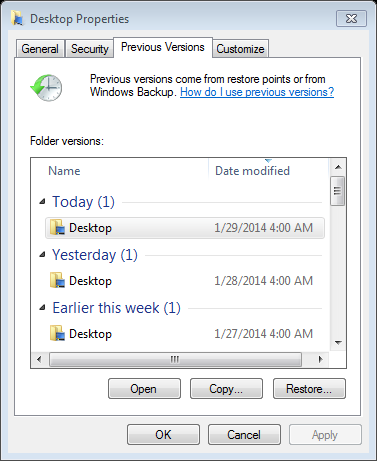Click folder icon of 1/27/2014 Desktop version
The height and width of the screenshot is (461, 377).
coord(57,333)
